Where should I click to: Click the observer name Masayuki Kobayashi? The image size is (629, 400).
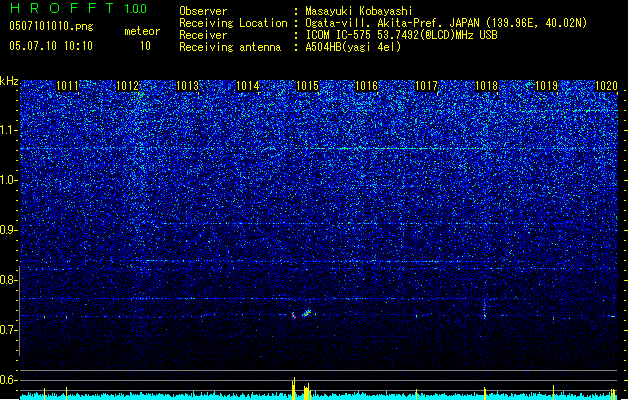(359, 11)
